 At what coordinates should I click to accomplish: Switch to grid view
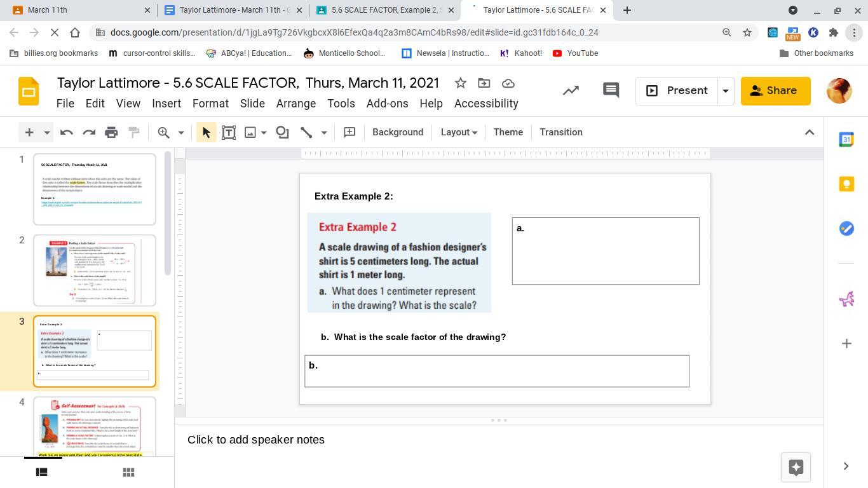128,472
